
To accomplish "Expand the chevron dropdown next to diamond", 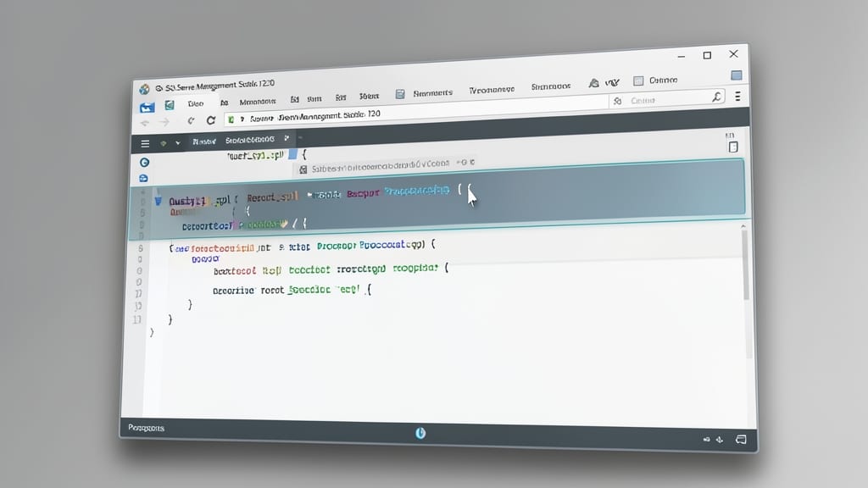I will [x=178, y=142].
